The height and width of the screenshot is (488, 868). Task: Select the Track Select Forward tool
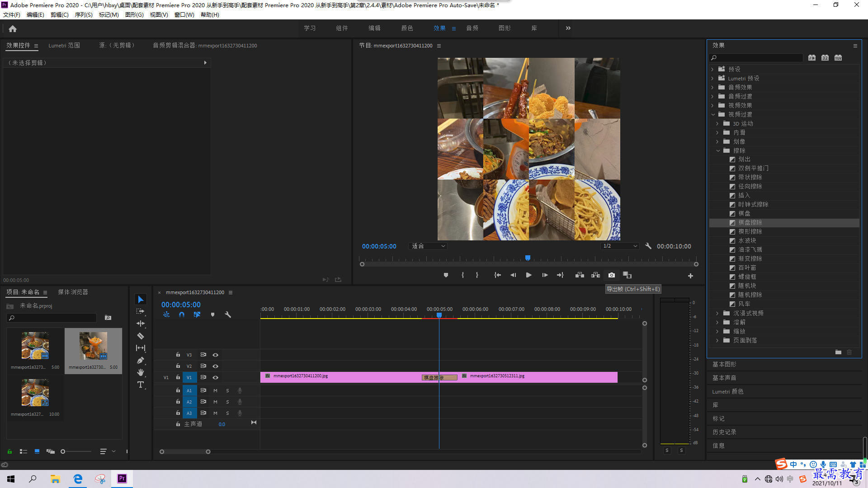tap(141, 311)
